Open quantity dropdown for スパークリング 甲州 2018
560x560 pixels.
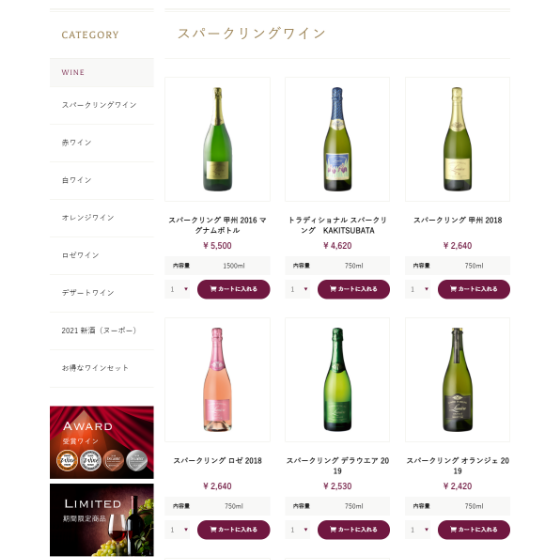click(418, 289)
